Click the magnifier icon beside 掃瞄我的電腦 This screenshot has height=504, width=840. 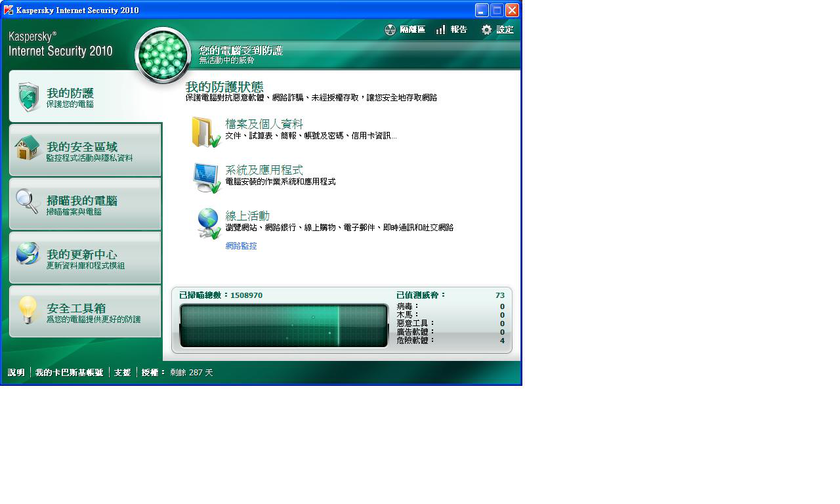point(28,201)
